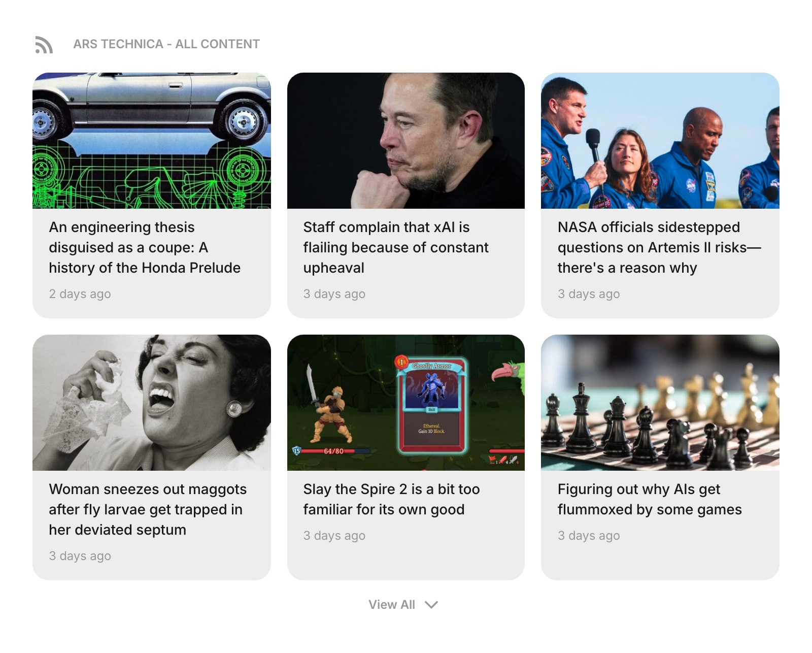812x653 pixels.
Task: Open the sneezing woman photo thumbnail
Action: (152, 403)
